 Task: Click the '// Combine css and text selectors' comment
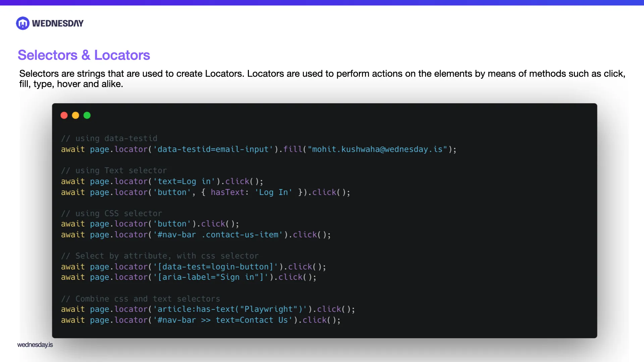click(x=141, y=299)
